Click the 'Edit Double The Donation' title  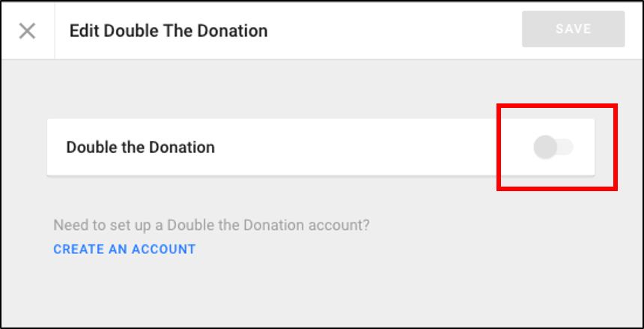[168, 31]
